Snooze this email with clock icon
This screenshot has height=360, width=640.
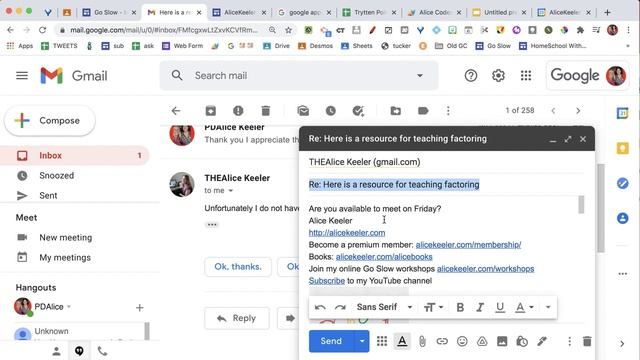pyautogui.click(x=331, y=111)
